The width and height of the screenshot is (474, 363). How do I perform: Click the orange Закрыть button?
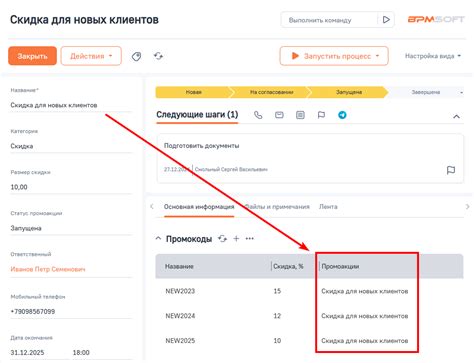pyautogui.click(x=32, y=56)
